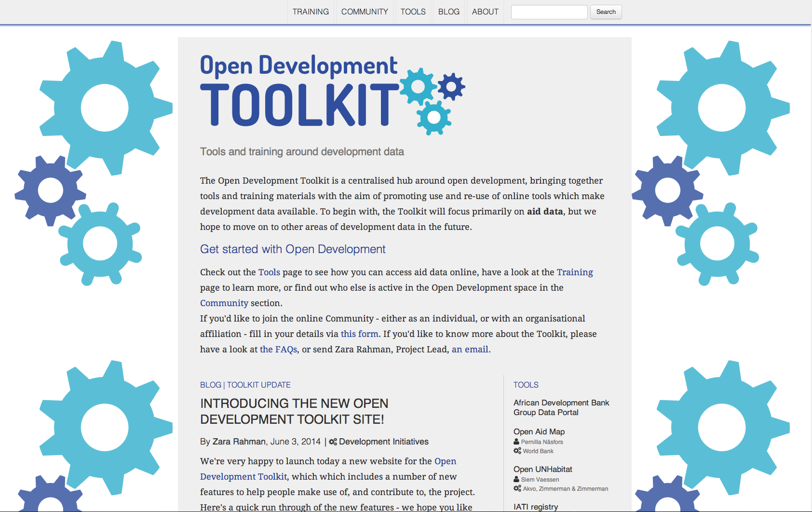812x512 pixels.
Task: Open the TOOLKIT UPDATE category link
Action: pyautogui.click(x=259, y=385)
